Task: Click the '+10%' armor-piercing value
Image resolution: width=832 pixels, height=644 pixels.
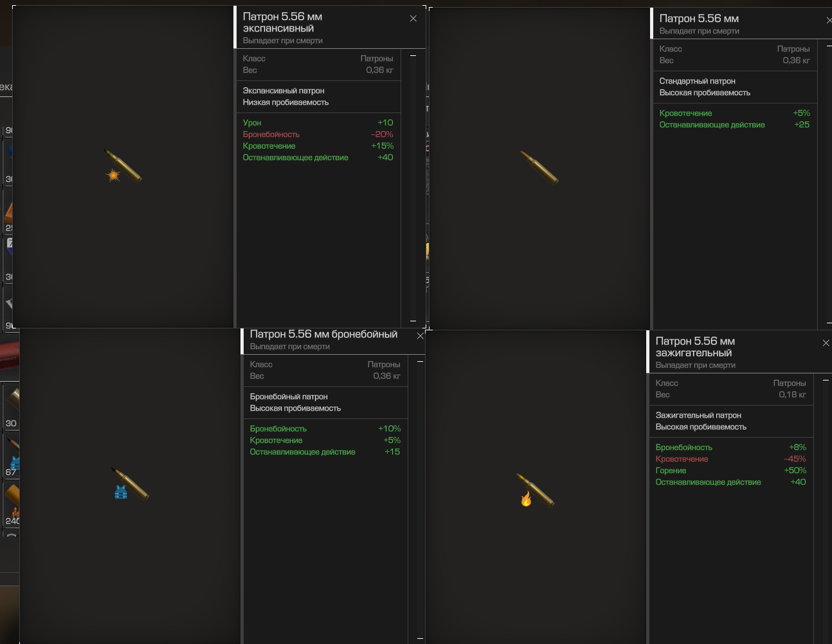Action: tap(389, 429)
